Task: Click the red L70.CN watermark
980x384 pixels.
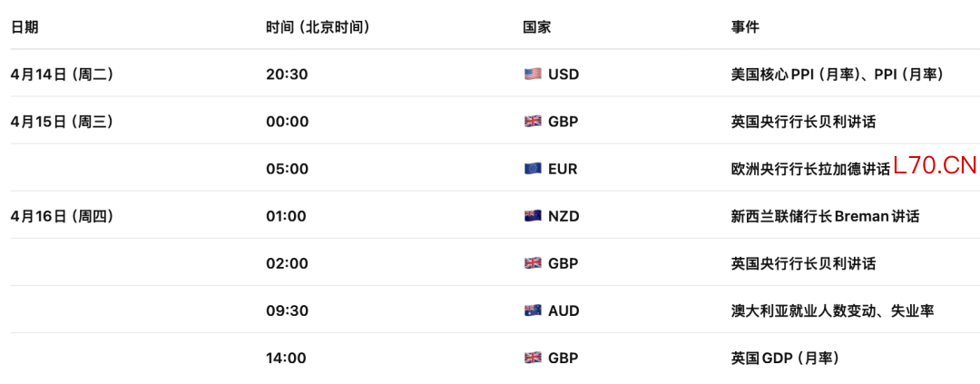Action: pos(935,166)
